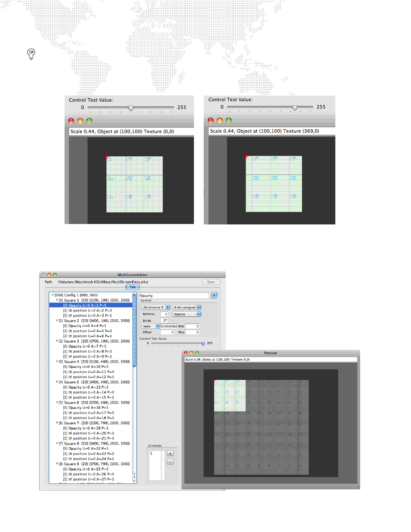The width and height of the screenshot is (411, 532).
Task: Open the Scale mode dropdown
Action: (151, 326)
